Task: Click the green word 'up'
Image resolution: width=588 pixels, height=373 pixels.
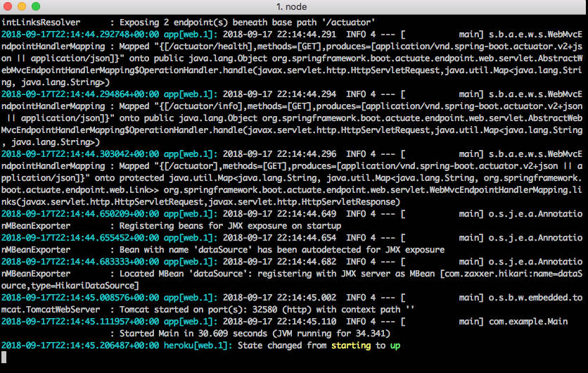Action: [395, 346]
